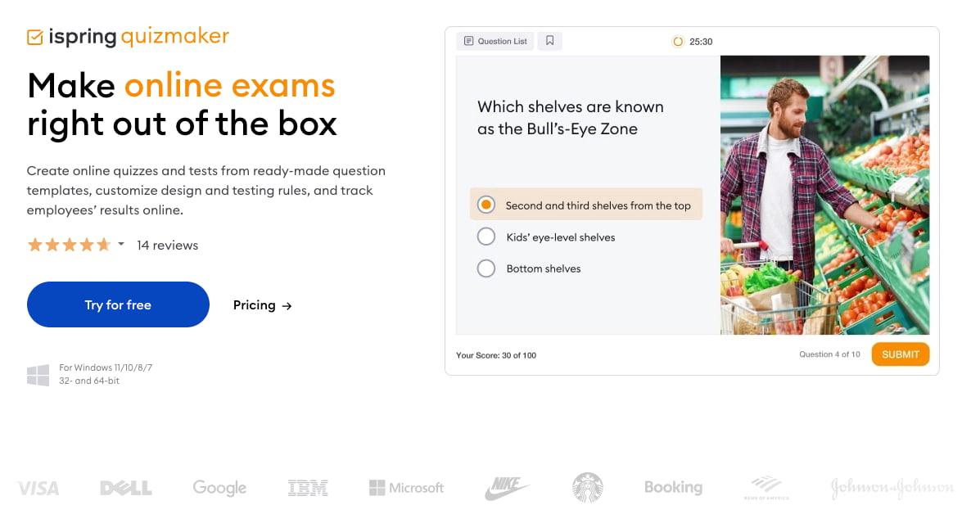Submit the quiz answer

[x=900, y=354]
